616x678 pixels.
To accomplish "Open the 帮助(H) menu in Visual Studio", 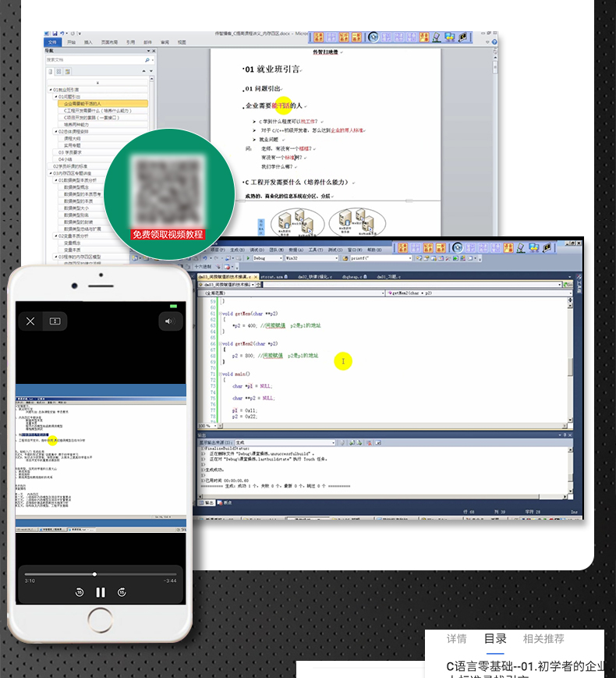I will 374,250.
